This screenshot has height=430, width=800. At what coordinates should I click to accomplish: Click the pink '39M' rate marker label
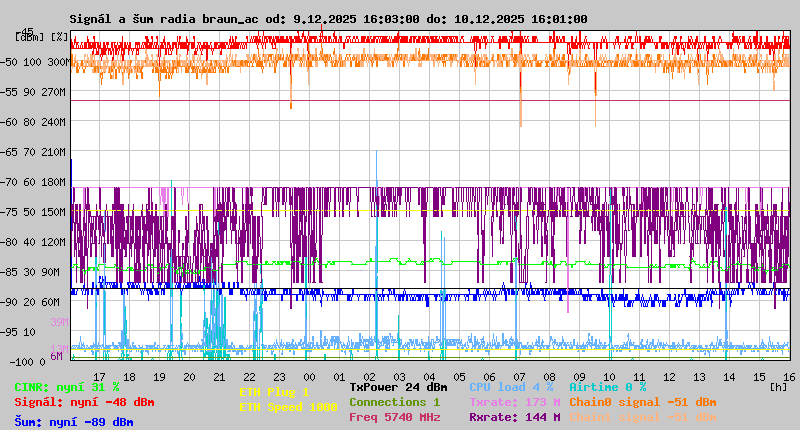[x=59, y=322]
